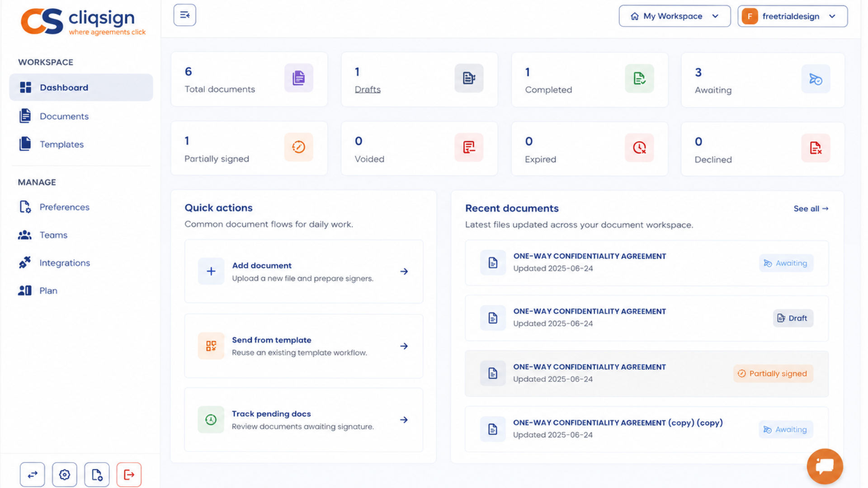
Task: Click the purple Total documents icon
Action: [298, 78]
